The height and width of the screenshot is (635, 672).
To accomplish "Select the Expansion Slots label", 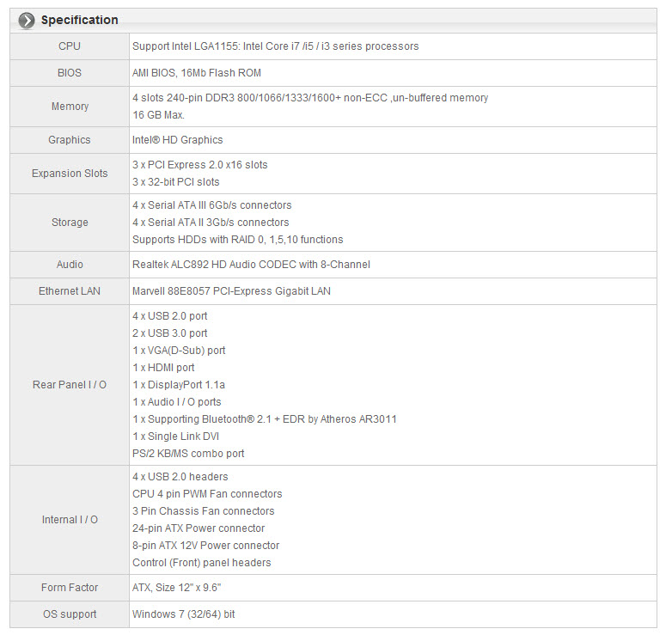I will tap(70, 173).
